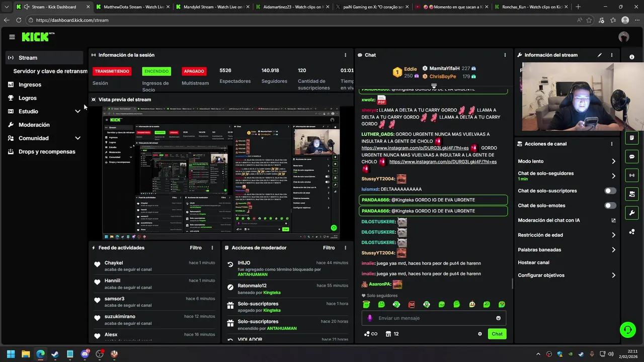Click the Chaykel follow entry in the feed
This screenshot has height=362, width=644.
155,266
